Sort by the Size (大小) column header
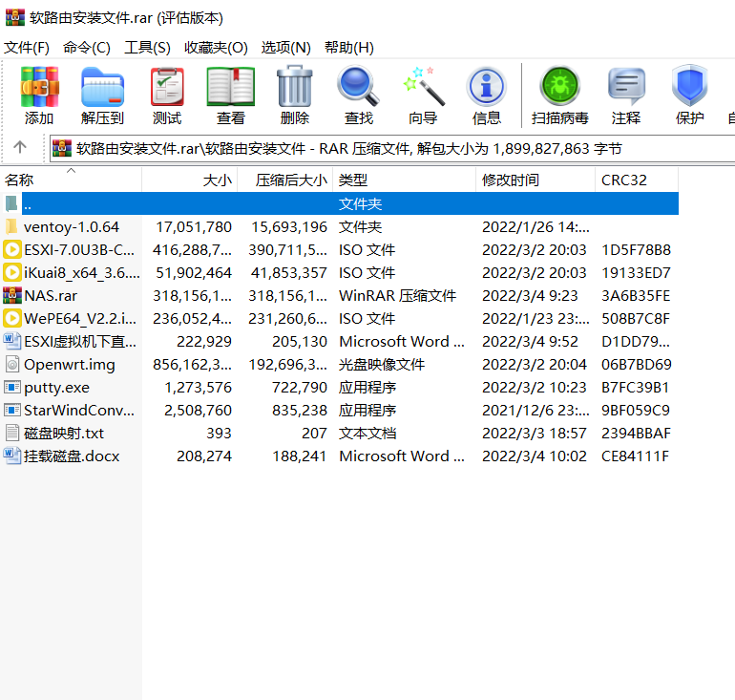Screen dimensions: 735x700 click(217, 180)
